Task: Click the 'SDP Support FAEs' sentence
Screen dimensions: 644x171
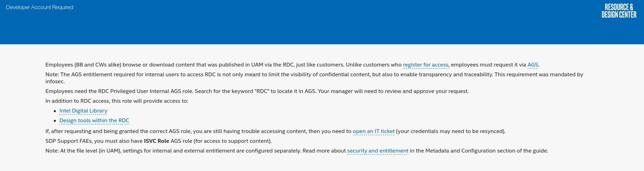Action: (159, 141)
